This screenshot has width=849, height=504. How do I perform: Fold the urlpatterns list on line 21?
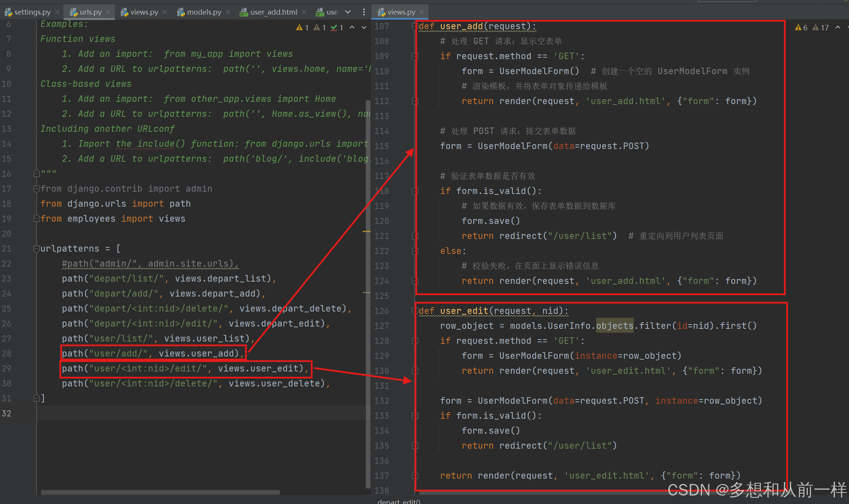tap(37, 249)
